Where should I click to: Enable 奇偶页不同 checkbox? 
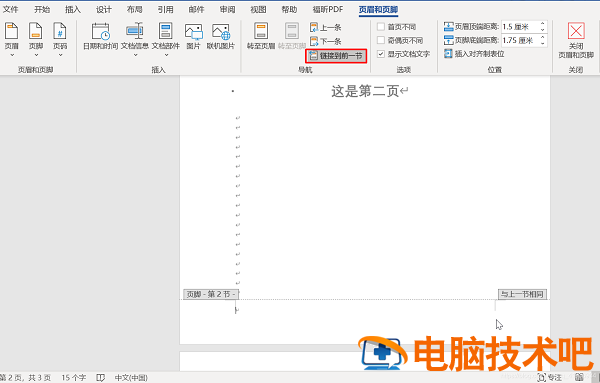click(x=381, y=40)
